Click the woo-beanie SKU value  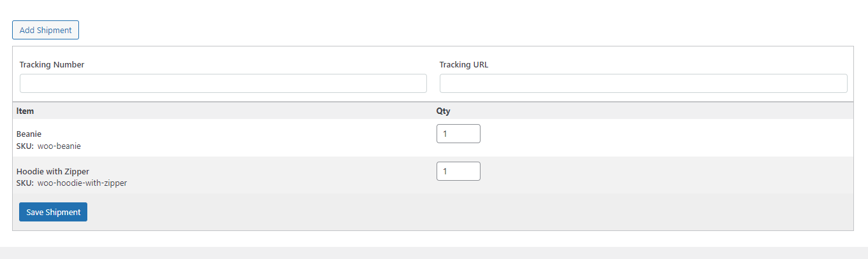[x=59, y=146]
